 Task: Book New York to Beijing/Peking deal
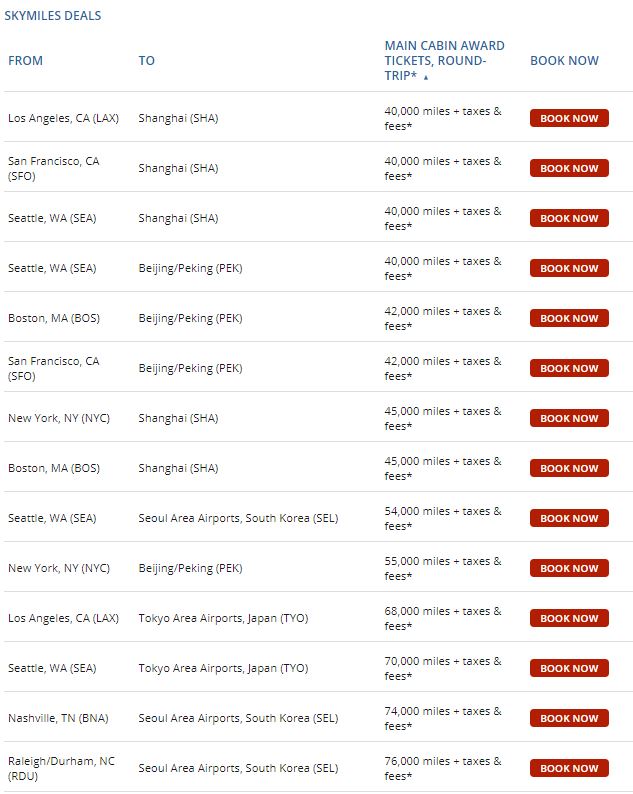[569, 568]
